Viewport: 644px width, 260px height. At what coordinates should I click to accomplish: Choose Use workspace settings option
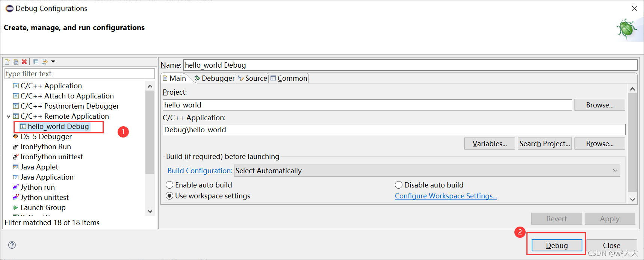tap(170, 196)
